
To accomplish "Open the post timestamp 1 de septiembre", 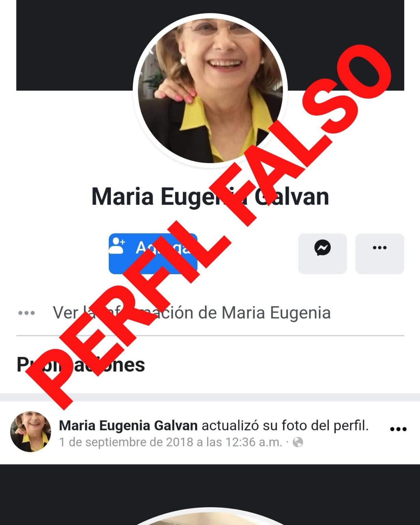I will pyautogui.click(x=171, y=442).
